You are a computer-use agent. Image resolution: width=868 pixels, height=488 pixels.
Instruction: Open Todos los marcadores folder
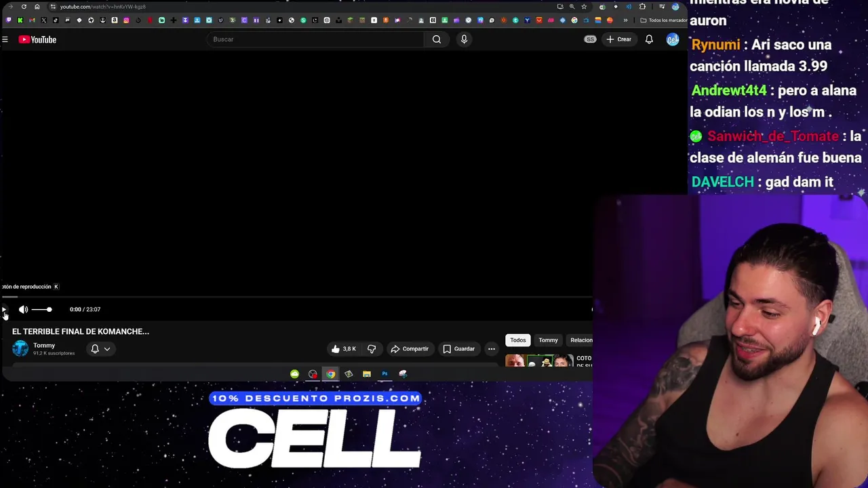tap(664, 20)
